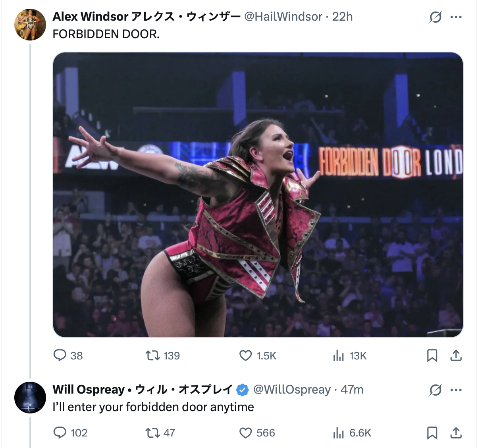Open the @WillOspreay profile handle
Image resolution: width=478 pixels, height=448 pixels.
tap(292, 390)
